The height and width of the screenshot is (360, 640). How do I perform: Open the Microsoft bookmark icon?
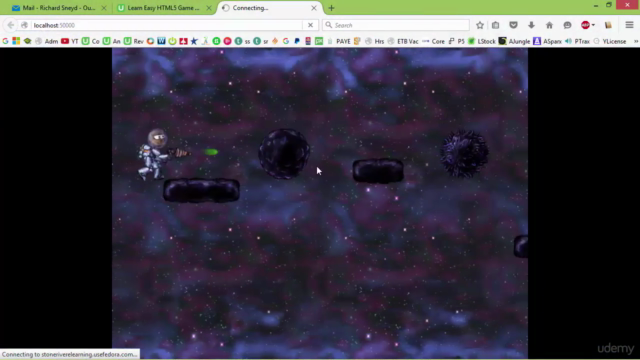coord(16,41)
